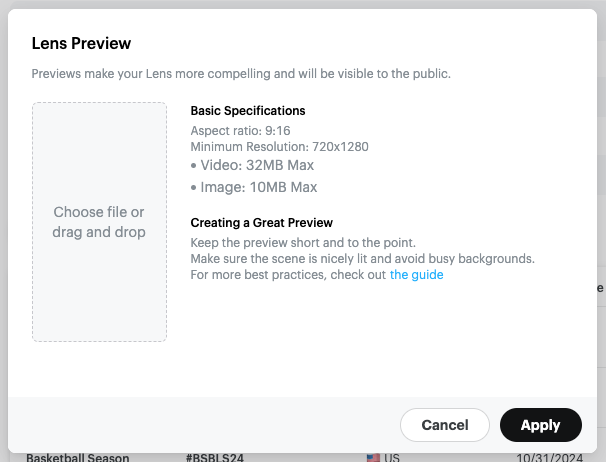Click the Image: 10MB Max bullet
The height and width of the screenshot is (462, 606).
254,187
